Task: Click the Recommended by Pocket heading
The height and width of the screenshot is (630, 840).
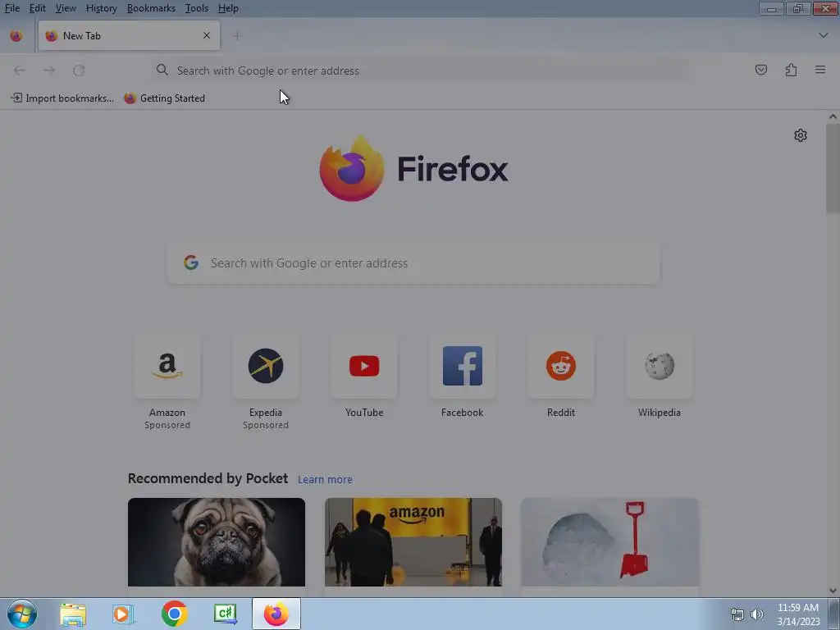Action: tap(208, 478)
